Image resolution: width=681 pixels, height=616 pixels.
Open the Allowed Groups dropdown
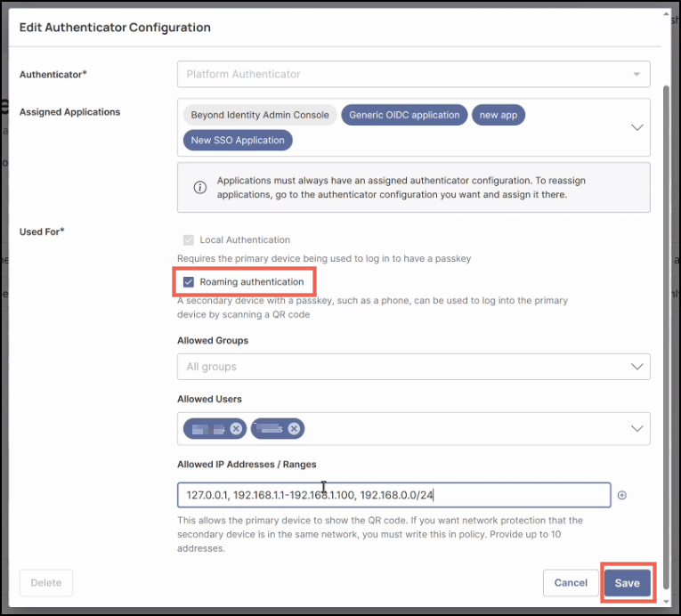(413, 367)
